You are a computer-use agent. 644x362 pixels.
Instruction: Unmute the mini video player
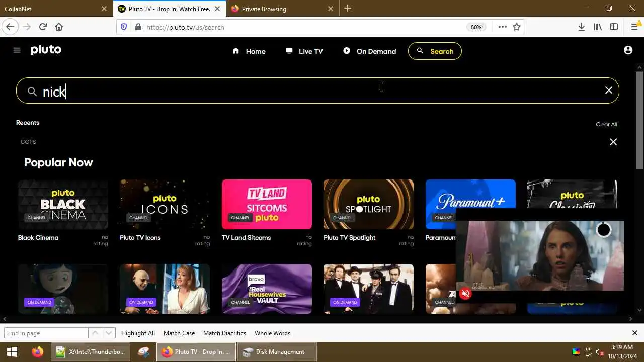click(465, 294)
